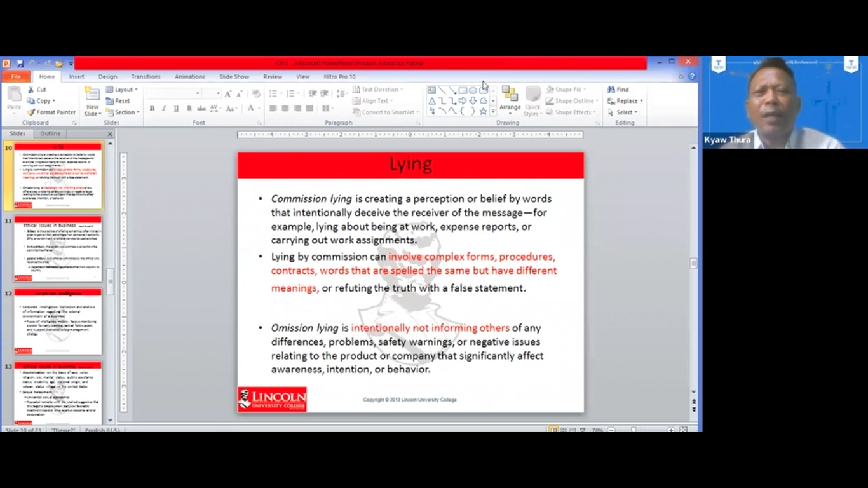Toggle Italic formatting
Screen dimensions: 868x488
pos(164,109)
